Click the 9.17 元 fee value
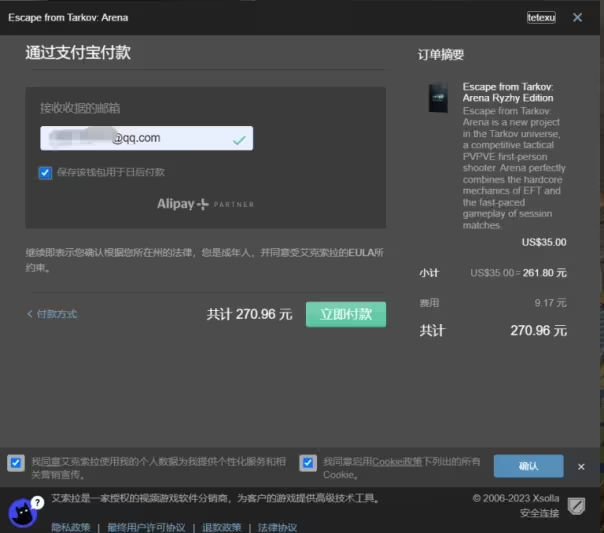604x533 pixels. (x=550, y=303)
